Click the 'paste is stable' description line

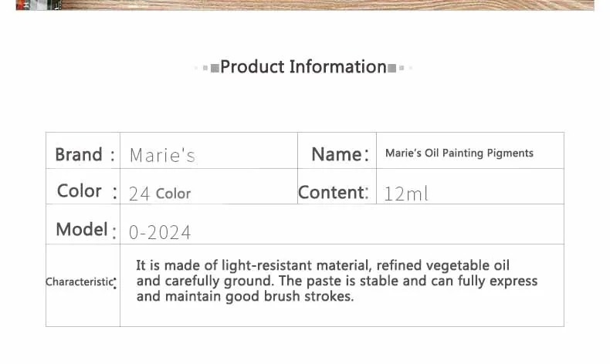[337, 281]
